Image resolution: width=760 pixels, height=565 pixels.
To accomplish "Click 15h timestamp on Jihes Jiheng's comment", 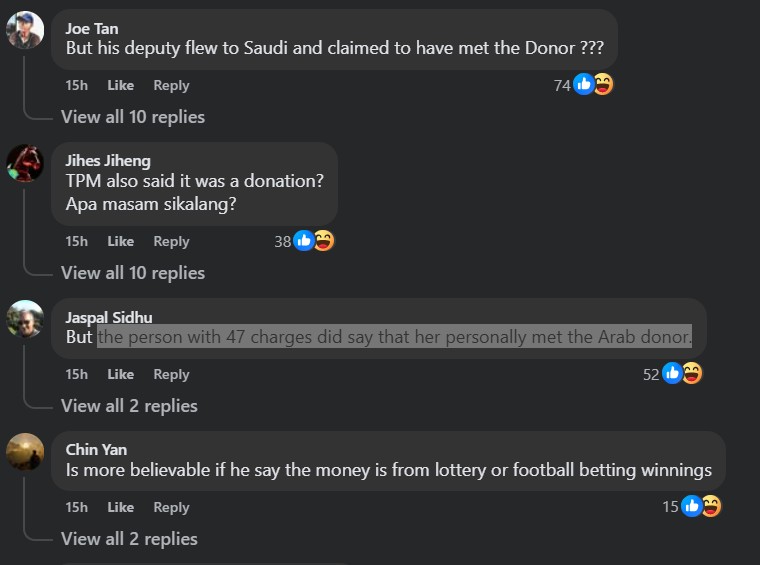I will [76, 242].
